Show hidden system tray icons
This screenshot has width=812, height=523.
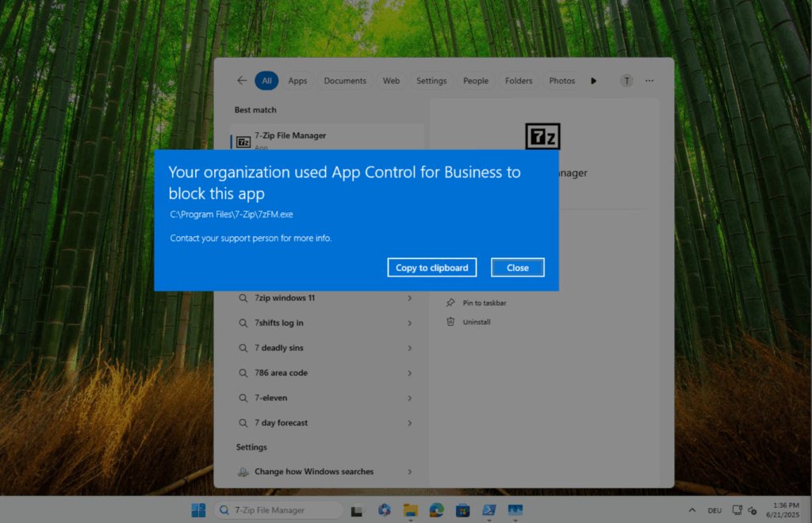point(691,510)
